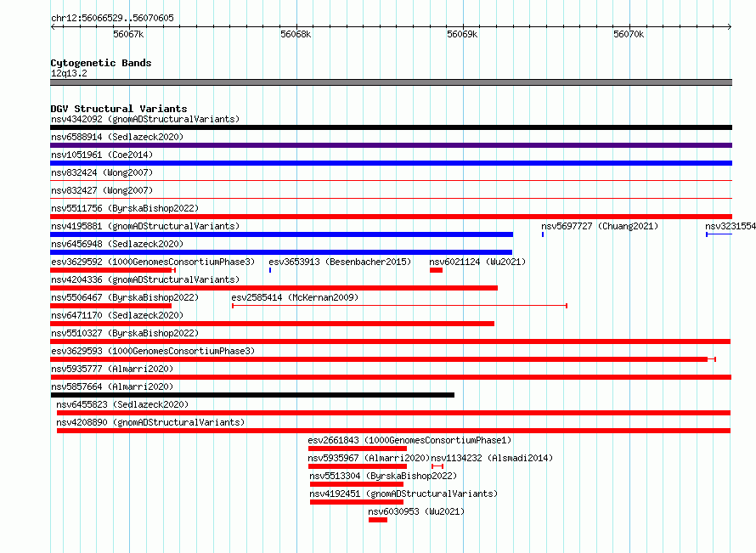
Task: Open esv3629592 1000GenomesConsortiumPhase3 label
Action: coord(153,262)
